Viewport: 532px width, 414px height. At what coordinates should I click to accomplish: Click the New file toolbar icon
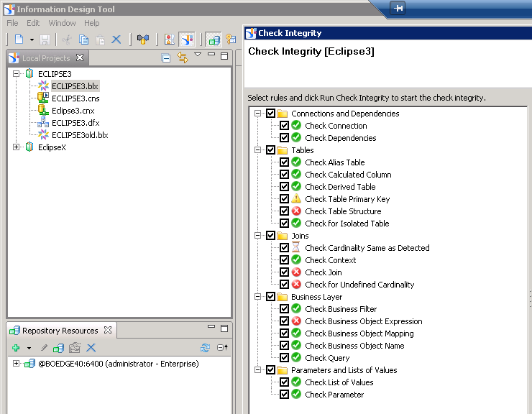[19, 40]
